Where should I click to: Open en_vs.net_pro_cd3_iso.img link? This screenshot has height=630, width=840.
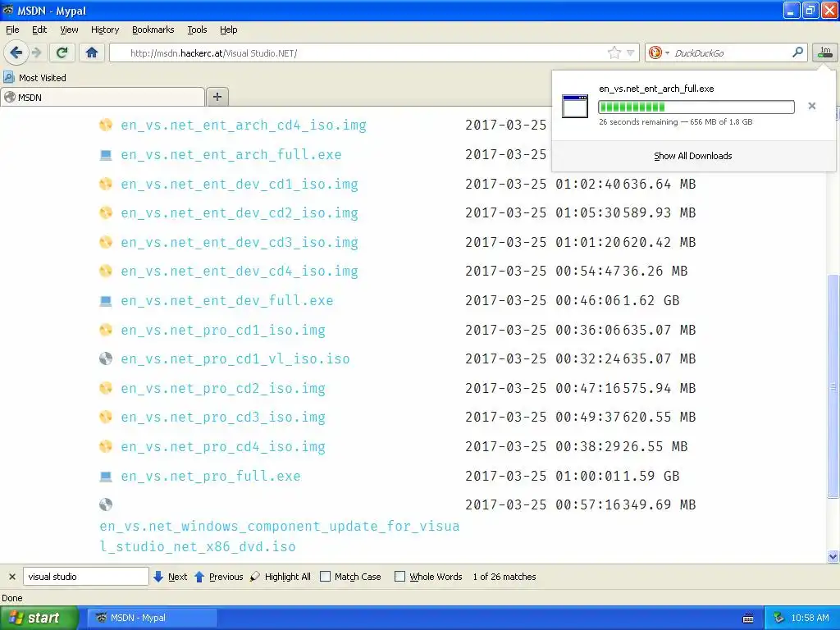point(223,418)
